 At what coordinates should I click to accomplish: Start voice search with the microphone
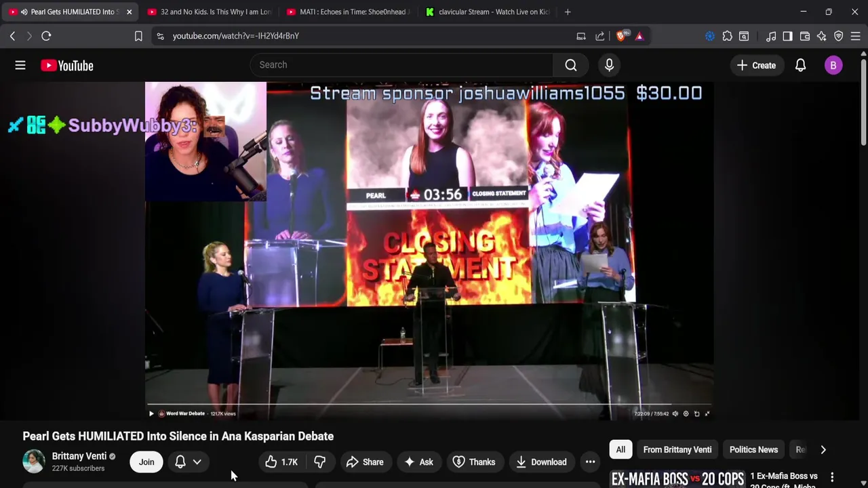609,65
